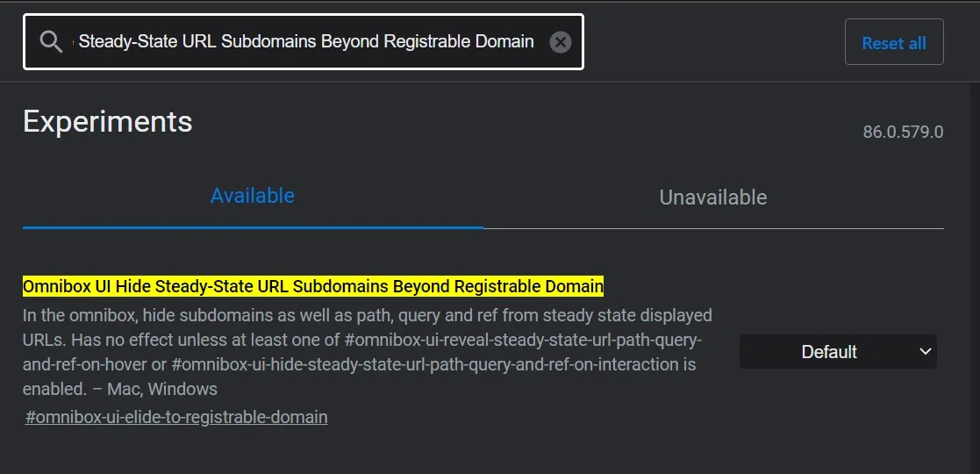Follow the #omnibox-ui-elide-to-registrable-domain link
Viewport: 980px width, 474px height.
pos(176,417)
